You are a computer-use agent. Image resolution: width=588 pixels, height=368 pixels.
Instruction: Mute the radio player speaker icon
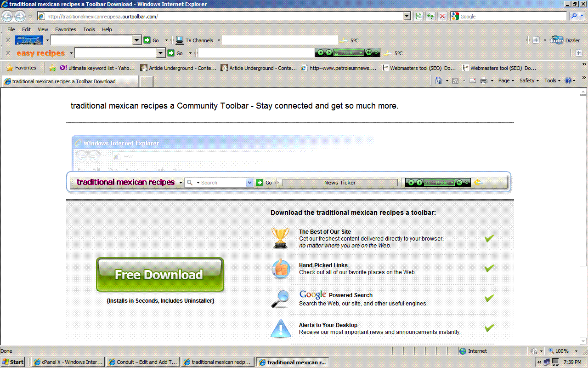(368, 53)
